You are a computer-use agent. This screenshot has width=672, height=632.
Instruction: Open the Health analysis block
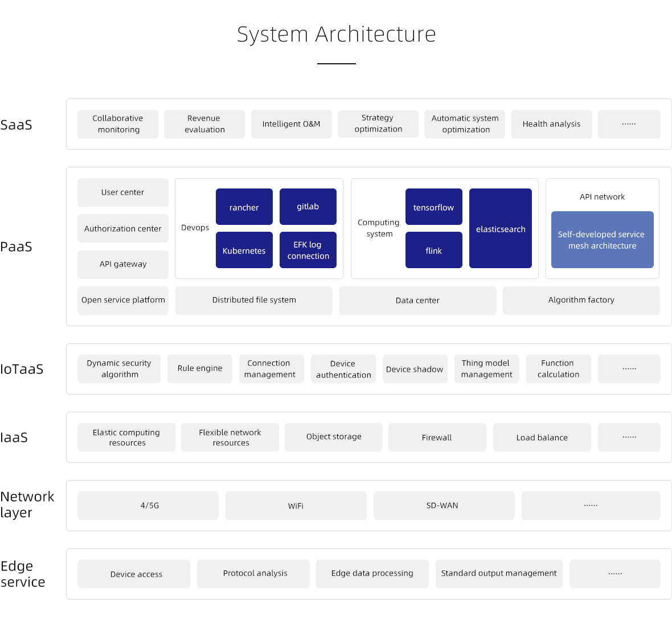click(551, 124)
